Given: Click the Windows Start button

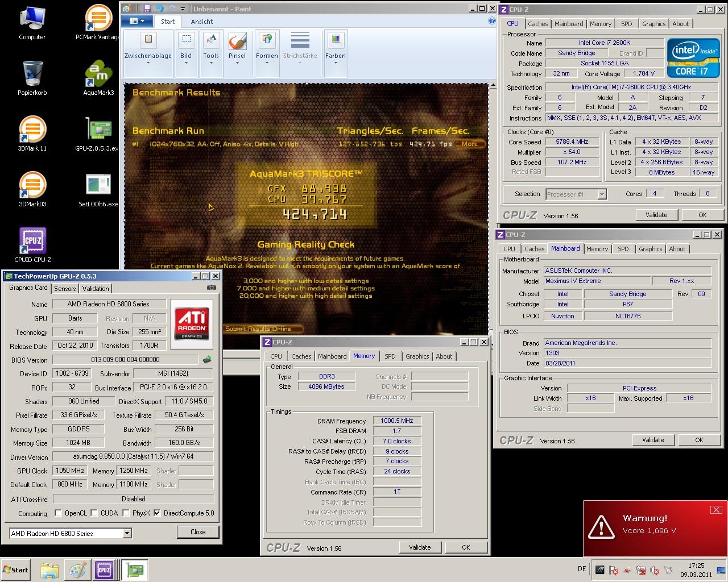Looking at the screenshot, I should pos(15,570).
